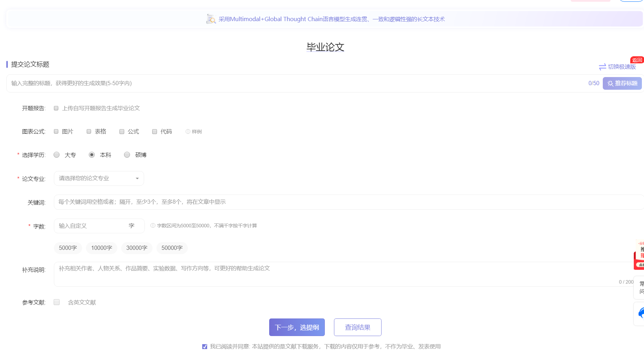Image resolution: width=644 pixels, height=354 pixels.
Task: Click 推荐标题 button
Action: click(x=622, y=83)
